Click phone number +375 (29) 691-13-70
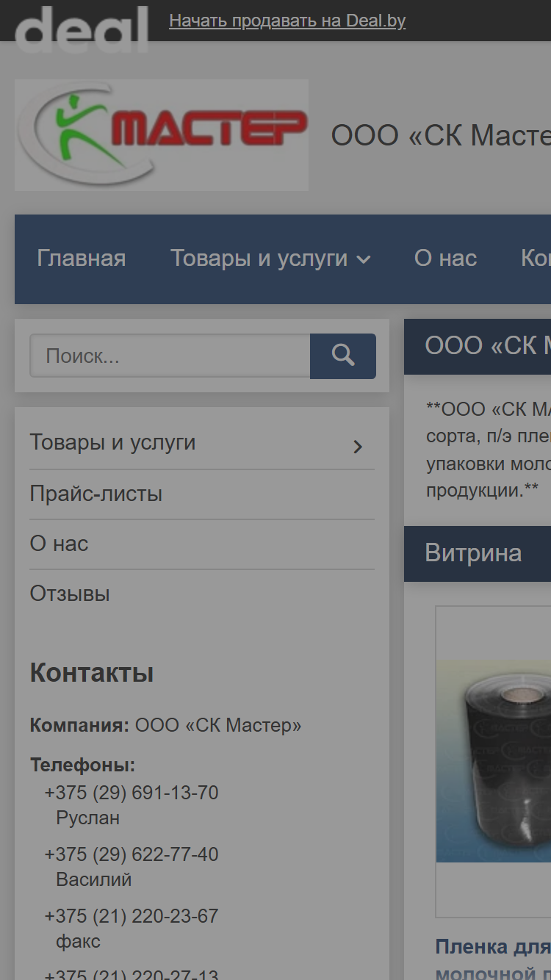551x980 pixels. (x=132, y=793)
